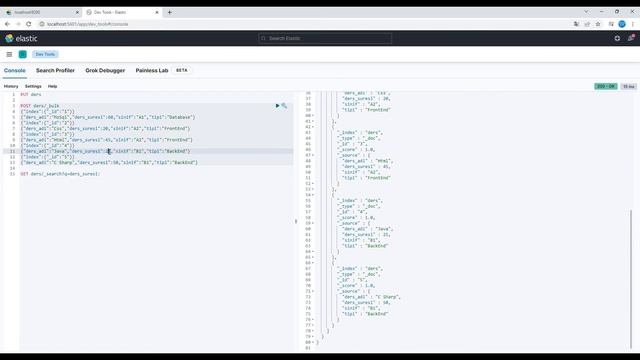Click '"ders_adi" : "Html"' in the output

(368, 161)
